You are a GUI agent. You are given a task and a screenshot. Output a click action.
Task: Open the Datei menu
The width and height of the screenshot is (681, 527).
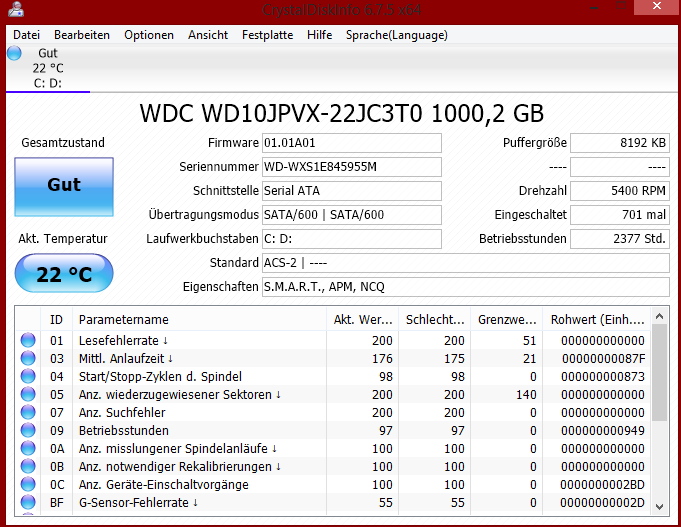tap(26, 35)
